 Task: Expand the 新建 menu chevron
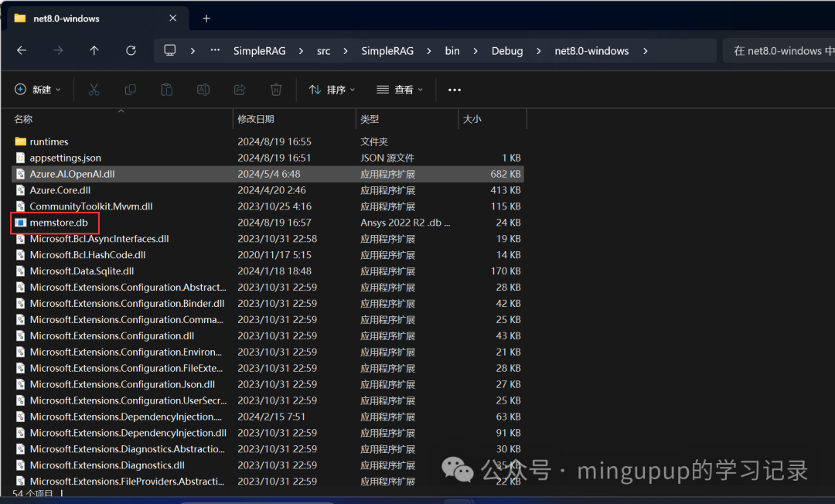pos(58,89)
